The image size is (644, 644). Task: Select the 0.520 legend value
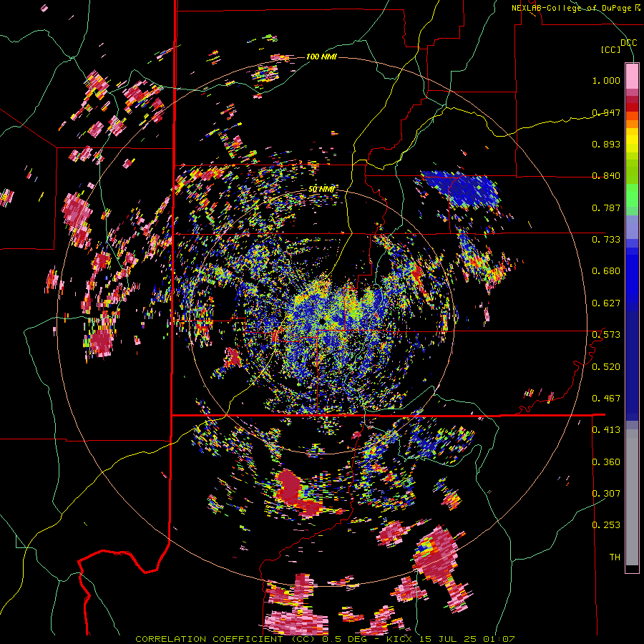(606, 367)
